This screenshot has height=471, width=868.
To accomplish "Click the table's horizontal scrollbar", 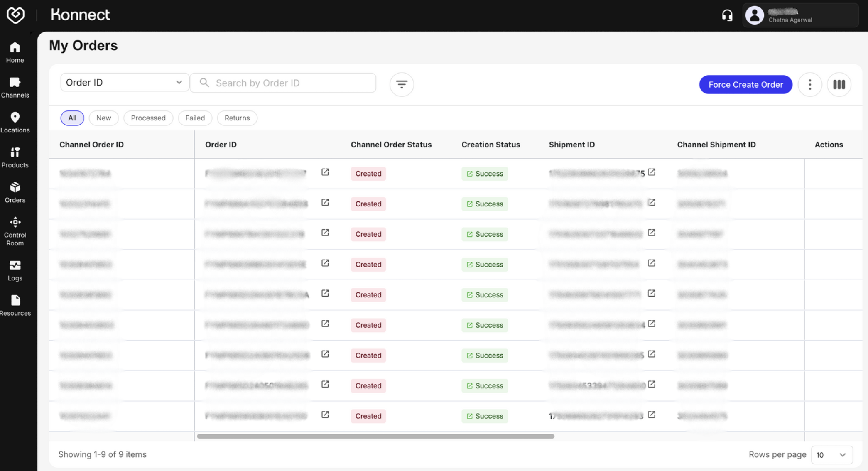I will (375, 436).
